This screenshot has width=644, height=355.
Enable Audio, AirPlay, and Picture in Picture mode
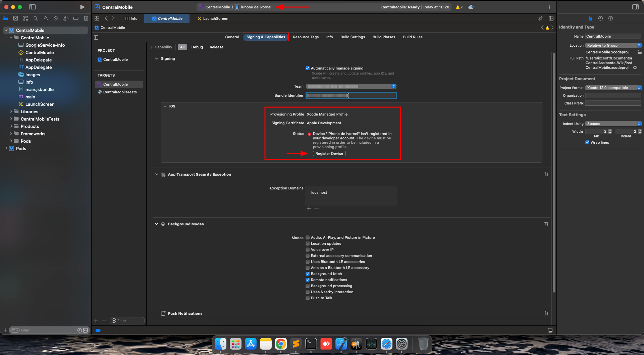(308, 237)
